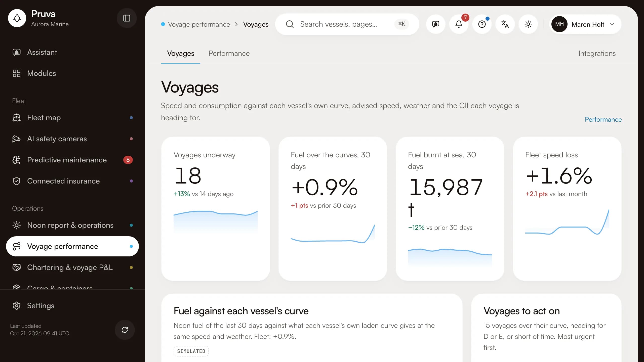Viewport: 644px width, 362px height.
Task: Click the Voyage performance breadcrumb
Action: [199, 24]
